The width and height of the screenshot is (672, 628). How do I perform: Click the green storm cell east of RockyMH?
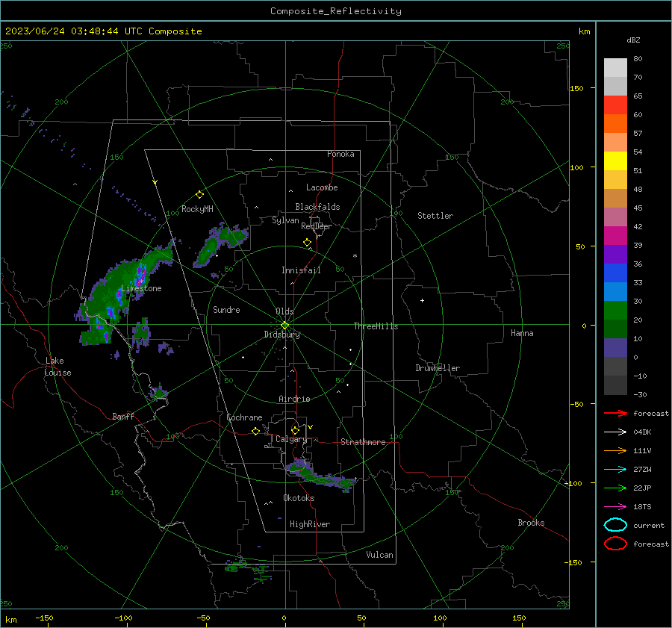click(x=220, y=244)
